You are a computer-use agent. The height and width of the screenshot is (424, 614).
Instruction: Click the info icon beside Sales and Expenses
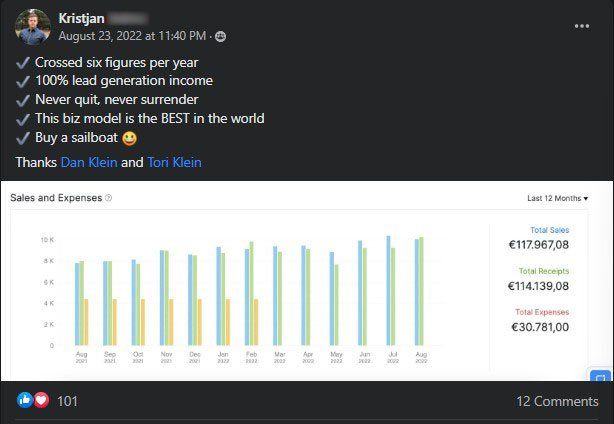tap(108, 198)
